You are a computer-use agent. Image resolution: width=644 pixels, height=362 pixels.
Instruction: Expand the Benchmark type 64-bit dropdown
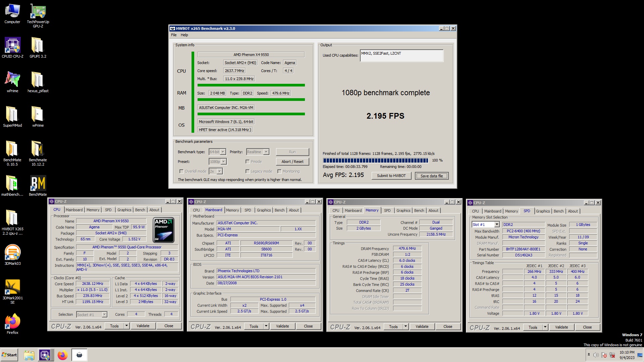pos(223,152)
